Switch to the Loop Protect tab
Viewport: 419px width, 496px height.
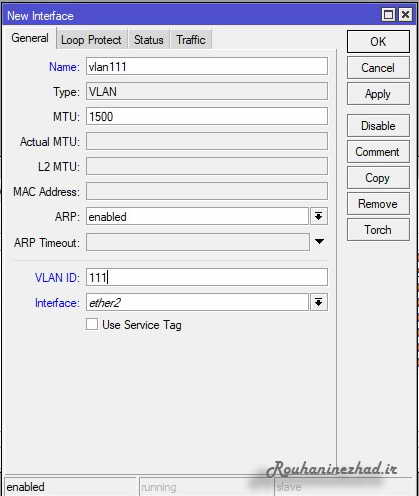(x=91, y=40)
